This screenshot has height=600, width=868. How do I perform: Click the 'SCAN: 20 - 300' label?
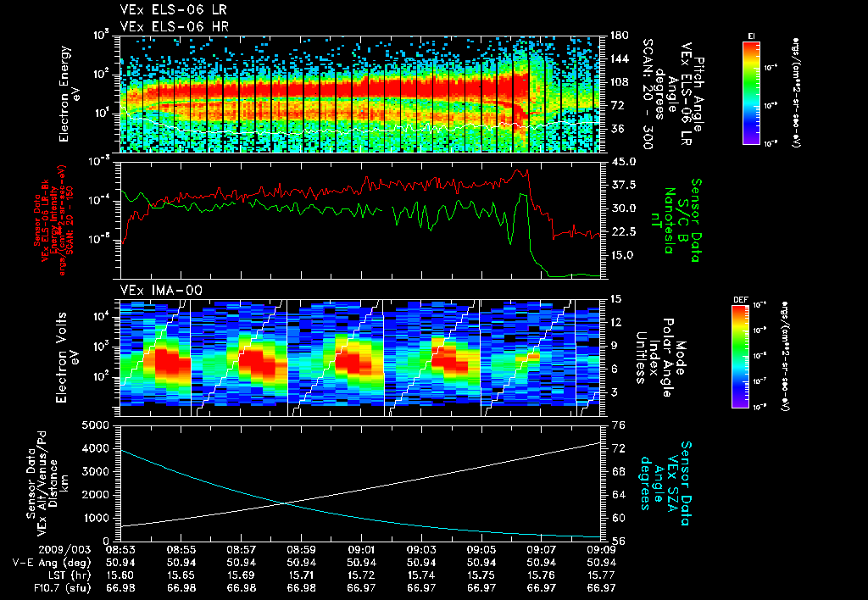point(647,94)
